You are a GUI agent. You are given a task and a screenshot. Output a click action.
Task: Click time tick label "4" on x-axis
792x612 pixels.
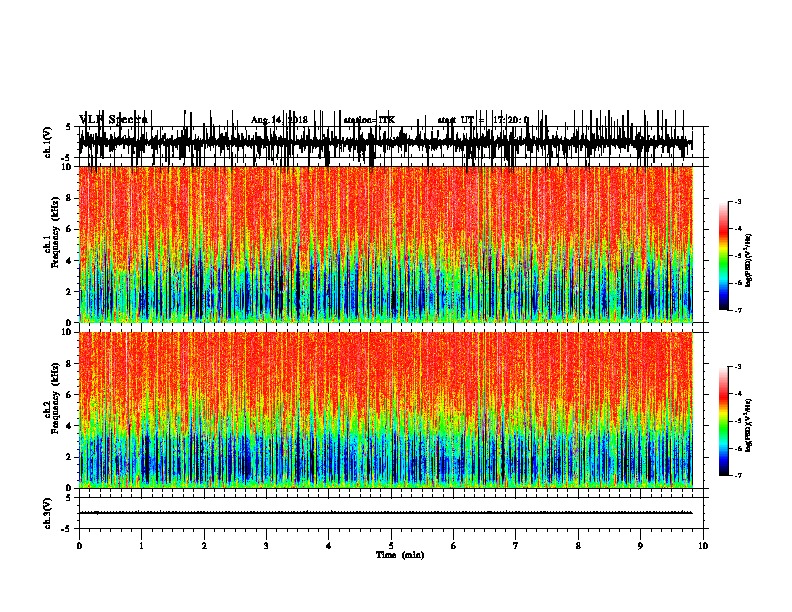coord(329,546)
